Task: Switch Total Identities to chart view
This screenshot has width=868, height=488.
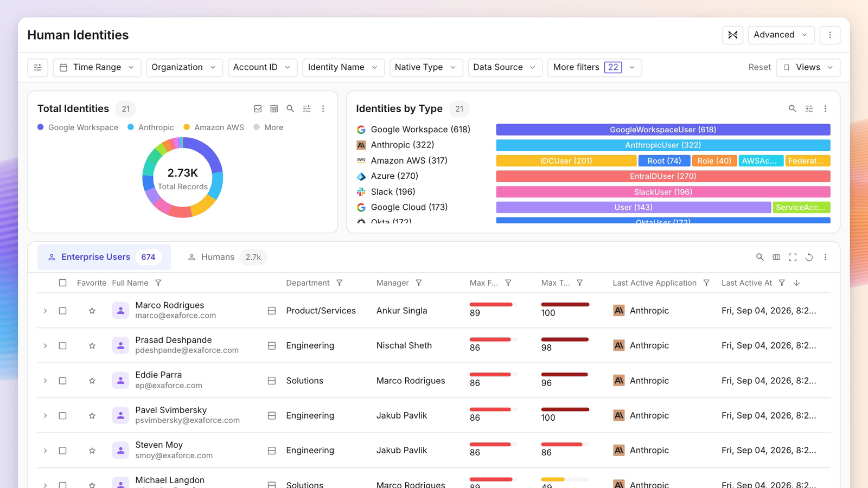Action: point(258,108)
